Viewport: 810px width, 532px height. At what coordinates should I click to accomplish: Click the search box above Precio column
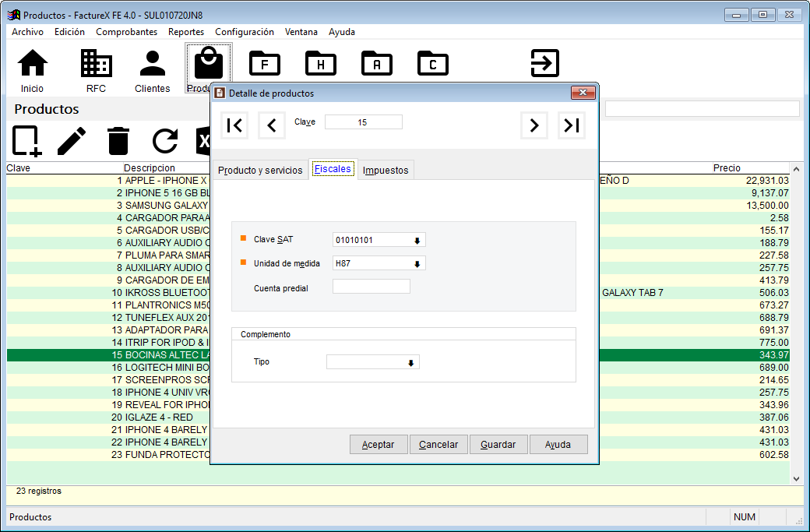[x=702, y=108]
